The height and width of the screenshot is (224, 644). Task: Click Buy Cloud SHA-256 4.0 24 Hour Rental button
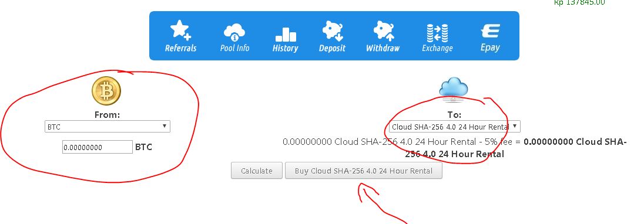(x=364, y=171)
